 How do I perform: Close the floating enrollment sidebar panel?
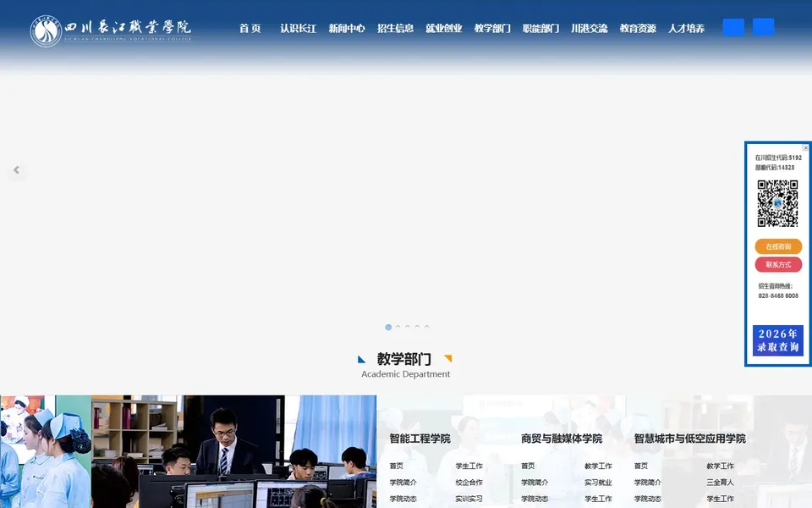pyautogui.click(x=805, y=147)
